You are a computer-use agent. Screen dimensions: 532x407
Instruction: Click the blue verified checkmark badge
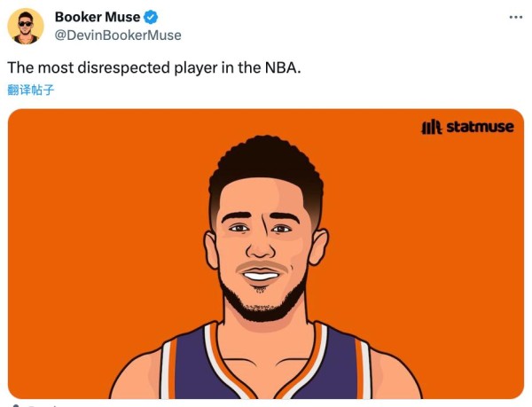pyautogui.click(x=151, y=18)
